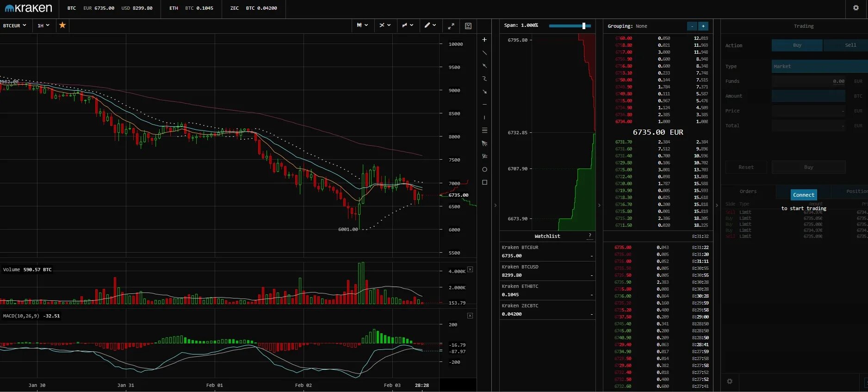This screenshot has height=392, width=868.
Task: Collapse the depth panel with side arrow
Action: tap(599, 205)
